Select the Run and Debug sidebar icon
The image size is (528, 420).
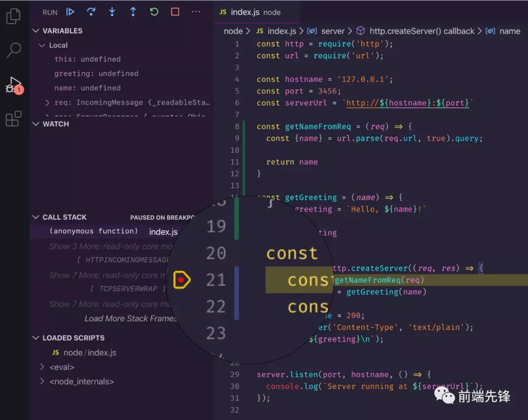click(14, 83)
